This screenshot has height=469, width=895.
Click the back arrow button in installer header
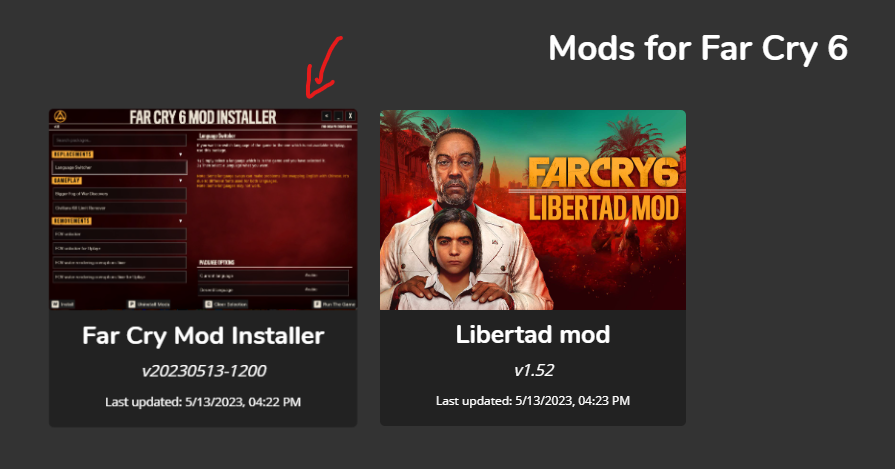[326, 116]
